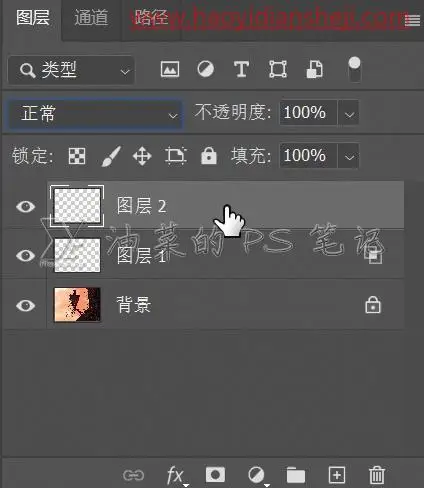Screen dimensions: 424x488
Task: Click the 不透明度 label
Action: 233,112
